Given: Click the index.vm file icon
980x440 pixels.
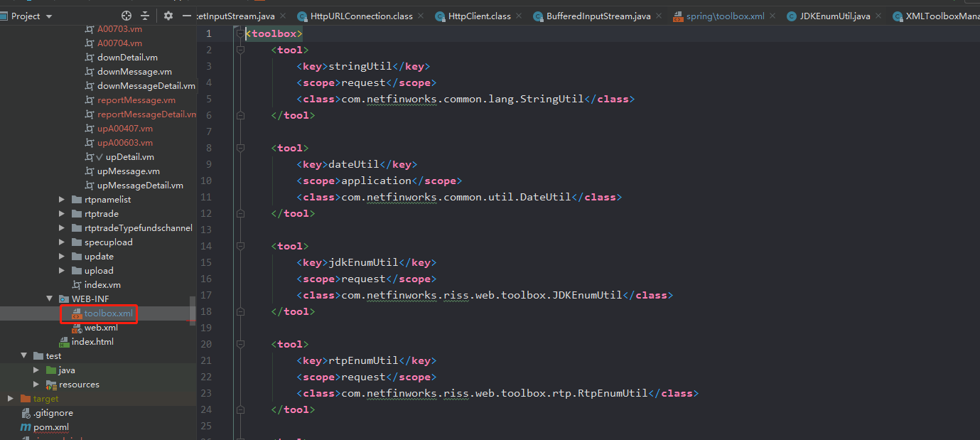Looking at the screenshot, I should tap(77, 285).
